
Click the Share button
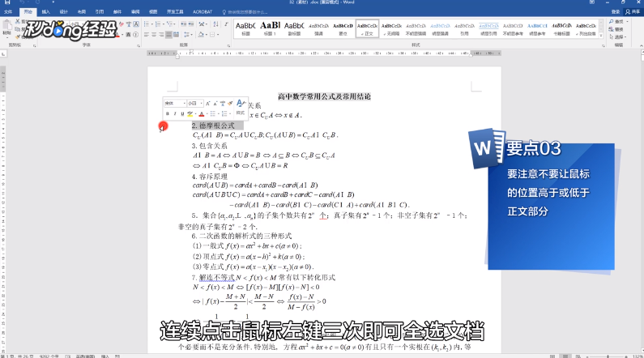[633, 12]
